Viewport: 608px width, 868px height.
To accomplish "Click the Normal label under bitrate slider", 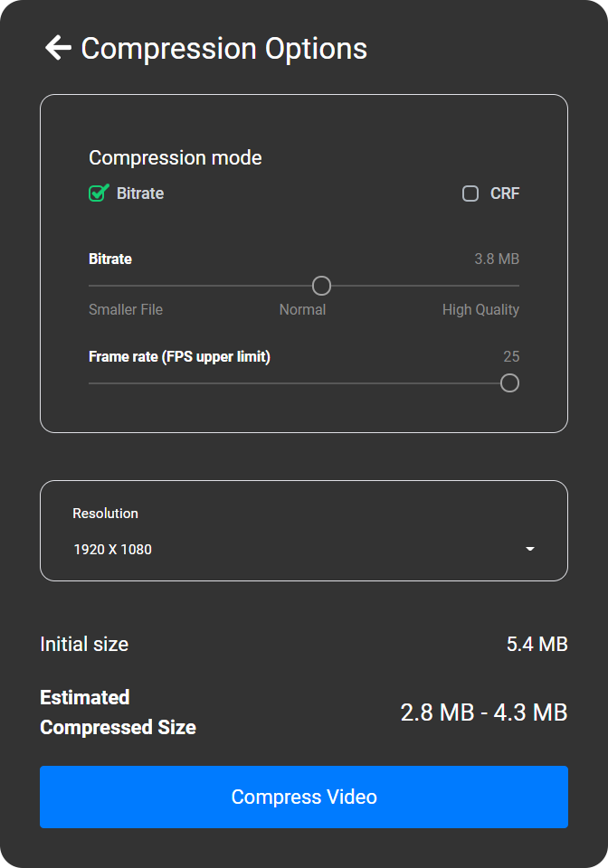I will (x=302, y=309).
